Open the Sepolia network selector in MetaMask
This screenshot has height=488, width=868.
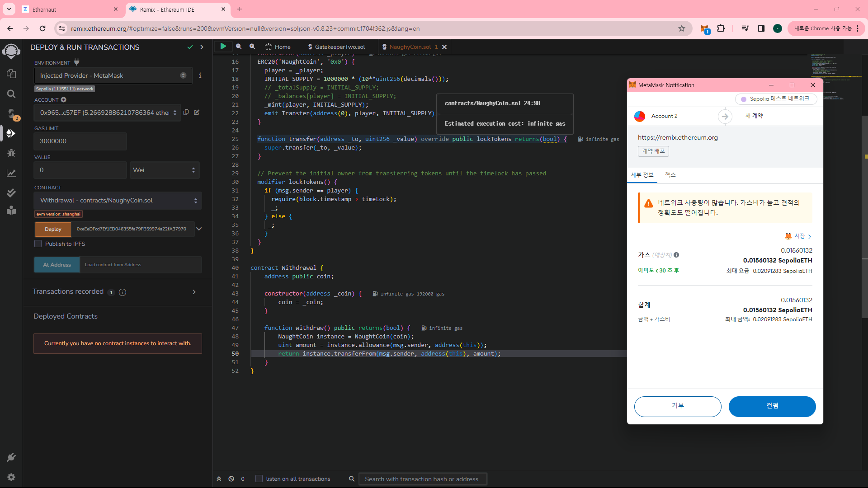pyautogui.click(x=776, y=99)
